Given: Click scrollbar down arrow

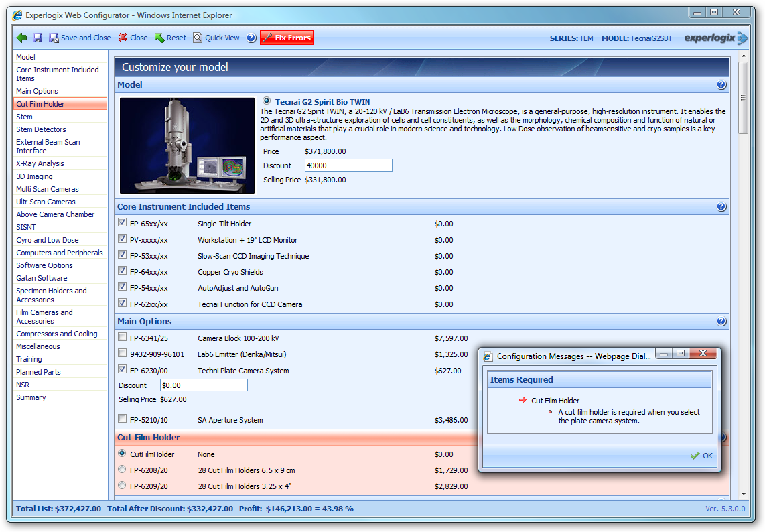Looking at the screenshot, I should coord(743,494).
